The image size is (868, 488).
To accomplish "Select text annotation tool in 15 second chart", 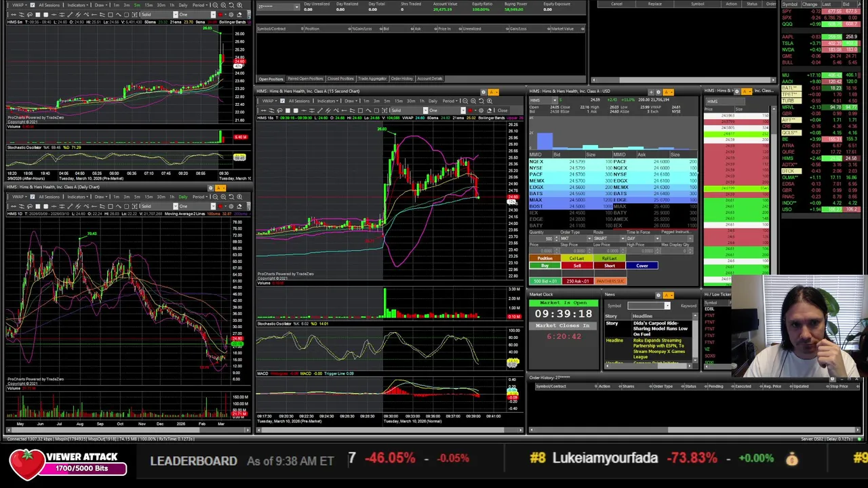I will click(x=384, y=110).
